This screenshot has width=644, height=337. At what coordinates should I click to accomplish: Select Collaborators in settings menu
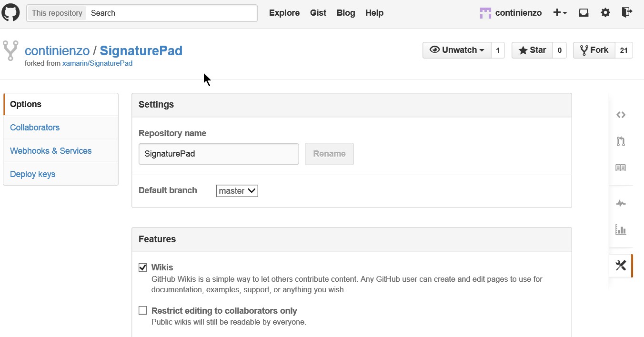click(x=35, y=128)
